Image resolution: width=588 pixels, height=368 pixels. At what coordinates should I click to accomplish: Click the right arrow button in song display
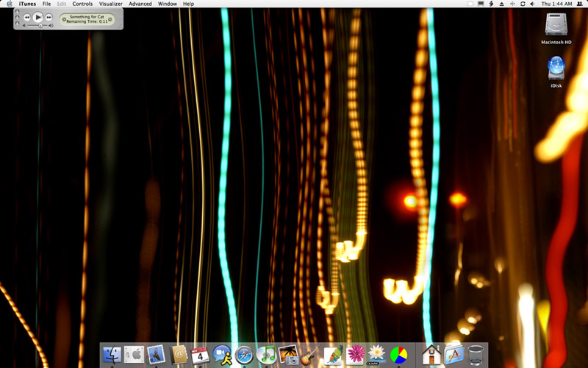point(110,19)
